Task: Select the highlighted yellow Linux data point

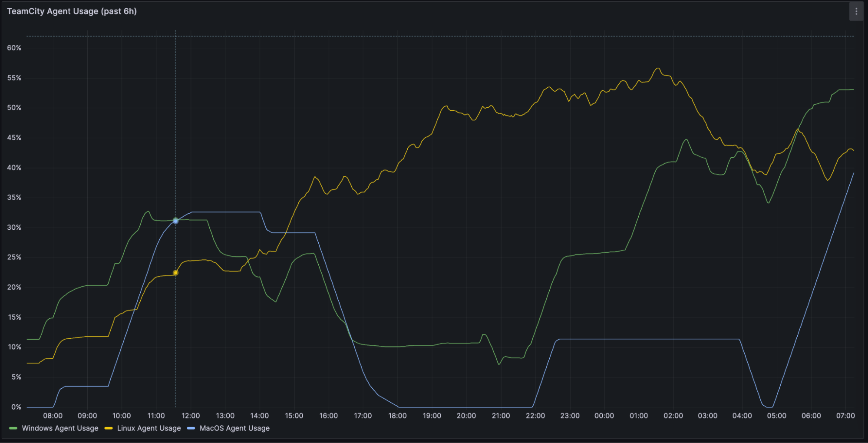Action: coord(175,272)
